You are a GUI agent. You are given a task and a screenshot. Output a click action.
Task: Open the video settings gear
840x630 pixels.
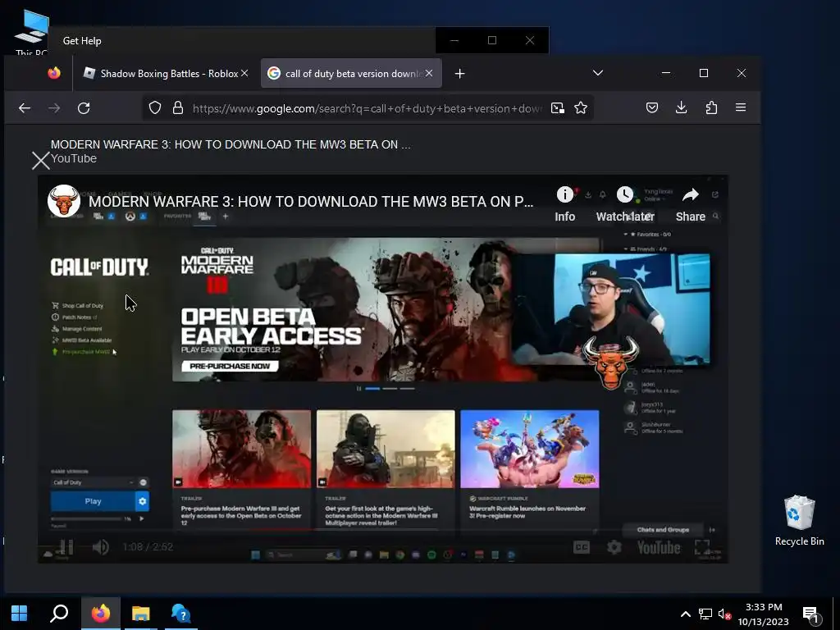(x=614, y=547)
